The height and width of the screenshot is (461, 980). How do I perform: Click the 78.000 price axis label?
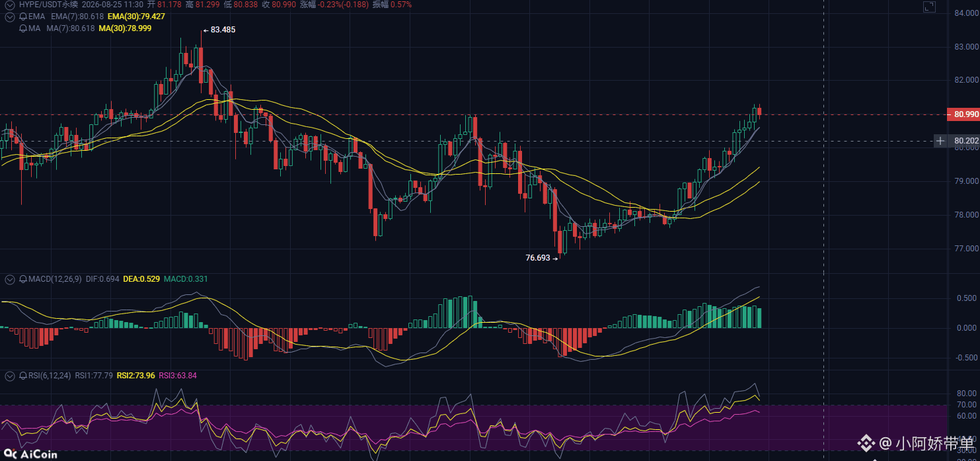[x=966, y=215]
